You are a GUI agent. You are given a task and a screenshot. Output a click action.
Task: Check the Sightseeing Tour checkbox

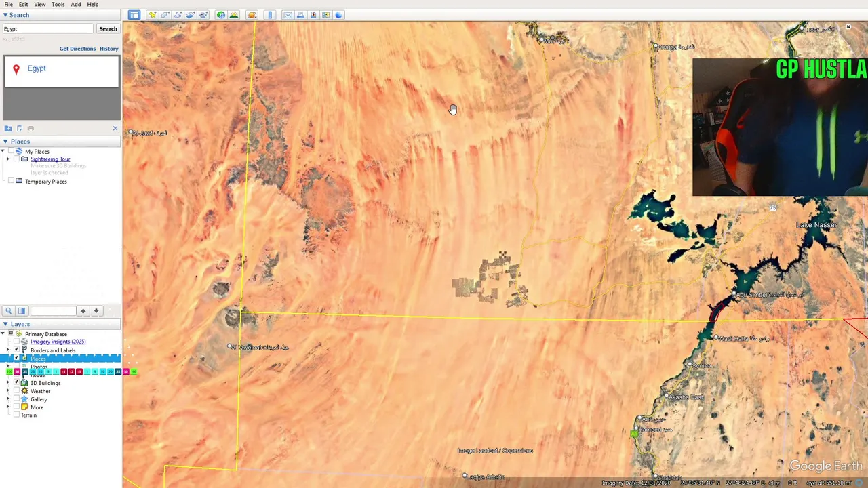click(16, 159)
